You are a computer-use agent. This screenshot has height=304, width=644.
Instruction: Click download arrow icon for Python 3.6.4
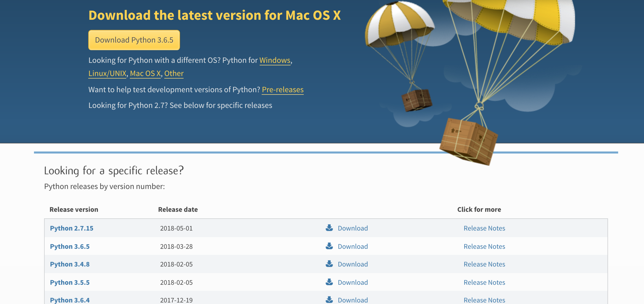point(329,300)
